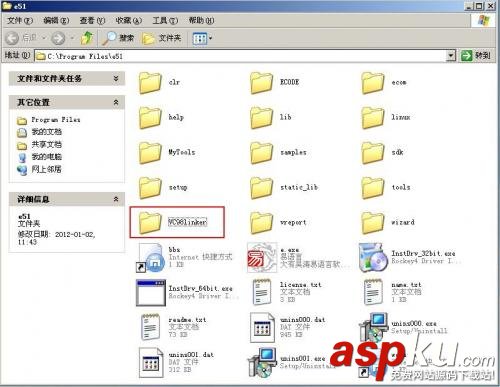Select the e.exe application icon
This screenshot has width=500, height=387.
(262, 258)
